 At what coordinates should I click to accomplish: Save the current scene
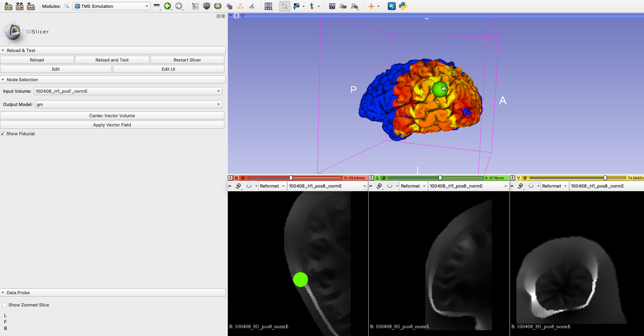point(31,6)
